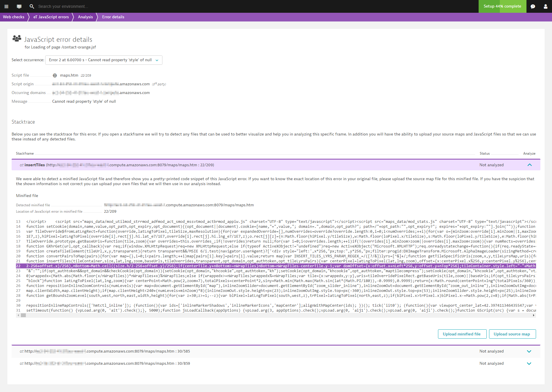Screen dimensions: 552x392
Task: Click the maps.htm script file name
Action: pos(69,75)
